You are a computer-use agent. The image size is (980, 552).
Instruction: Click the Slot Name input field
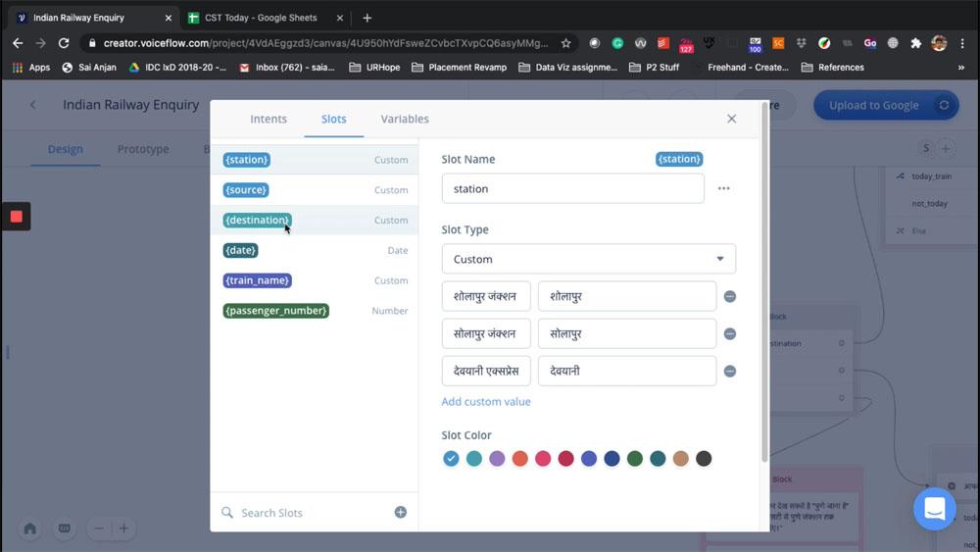572,189
